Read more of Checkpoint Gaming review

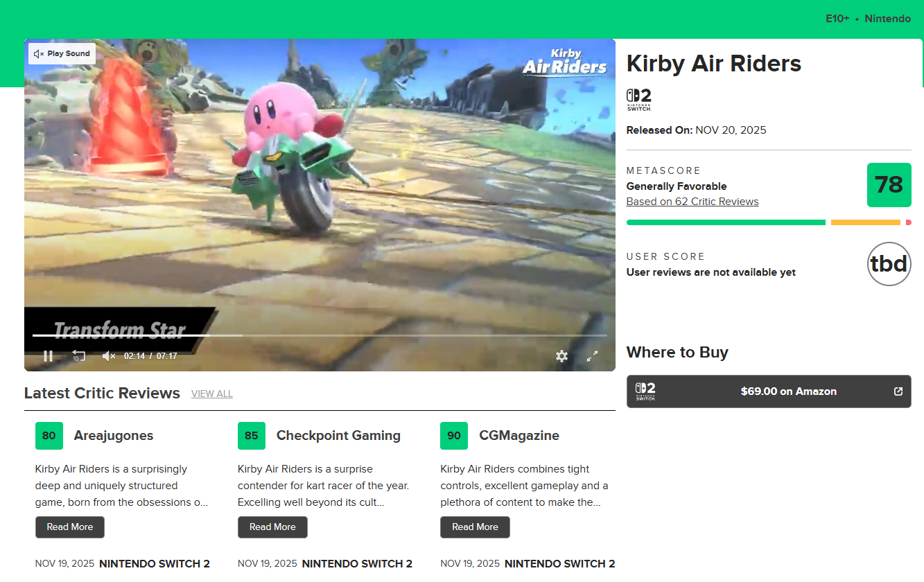click(x=272, y=527)
